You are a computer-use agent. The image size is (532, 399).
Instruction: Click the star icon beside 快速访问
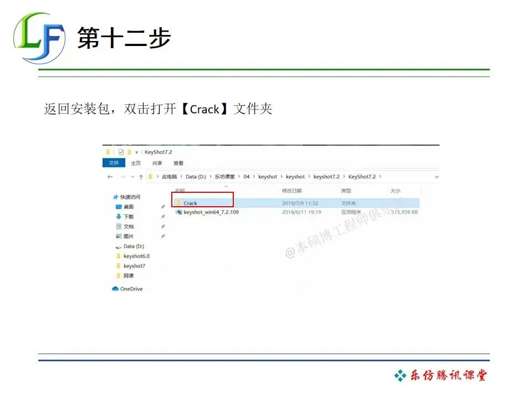click(x=116, y=197)
